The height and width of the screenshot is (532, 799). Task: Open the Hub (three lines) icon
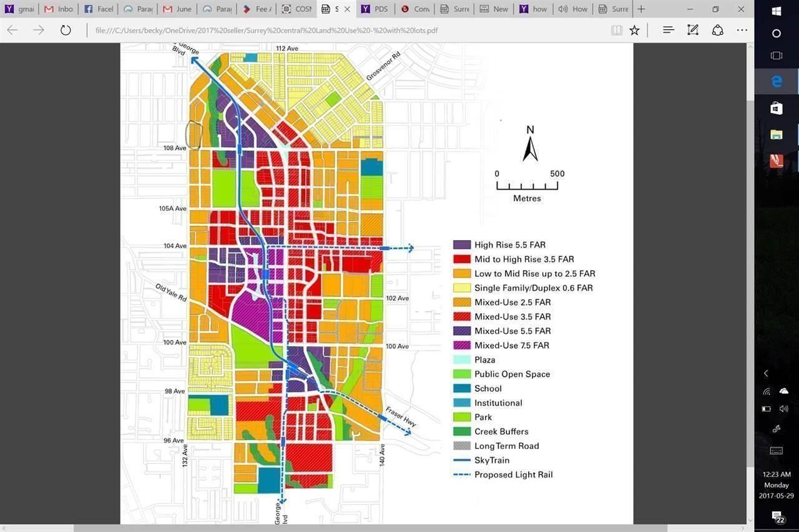668,30
